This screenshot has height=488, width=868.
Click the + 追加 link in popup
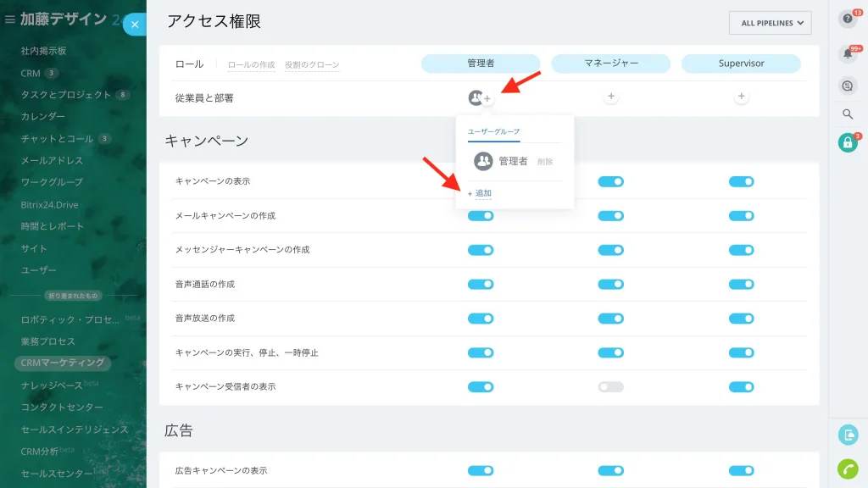pyautogui.click(x=480, y=193)
